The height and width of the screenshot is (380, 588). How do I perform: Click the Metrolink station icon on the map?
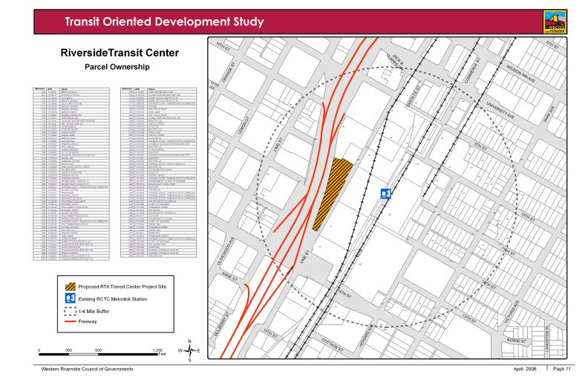(385, 194)
